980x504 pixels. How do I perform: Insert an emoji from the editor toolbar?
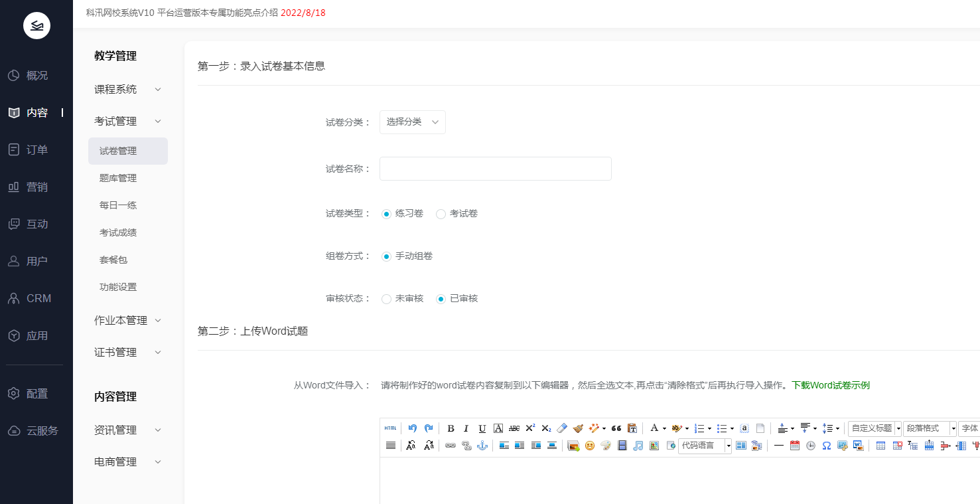coord(589,445)
